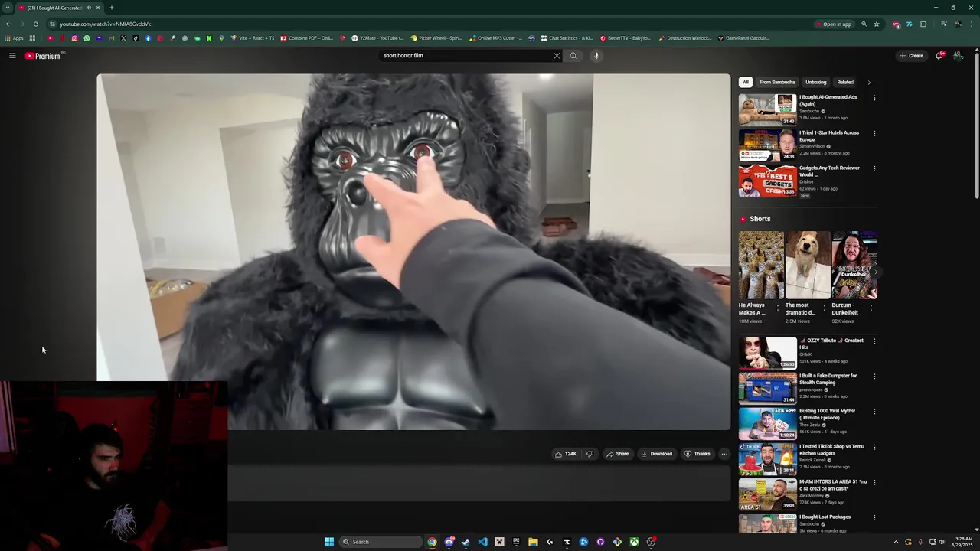This screenshot has height=551, width=980.
Task: Open the Xbox app from the taskbar
Action: pos(634,542)
